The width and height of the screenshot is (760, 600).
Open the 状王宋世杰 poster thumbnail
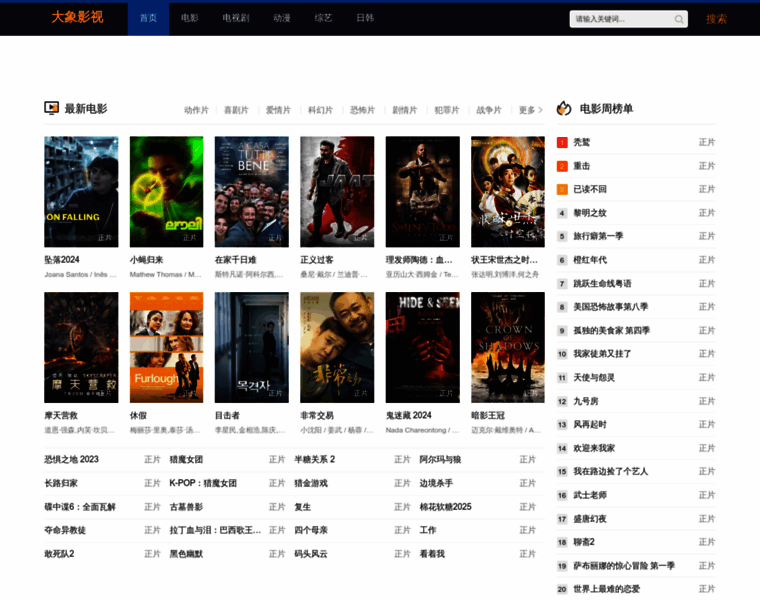508,192
